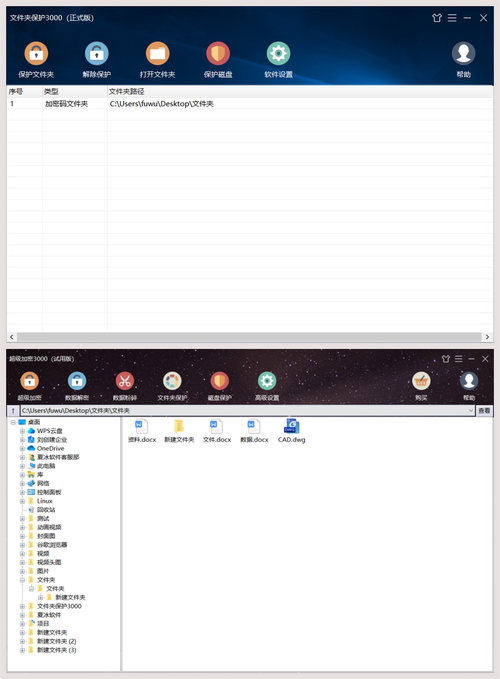This screenshot has width=500, height=679.
Task: Open 高级设置 gear icon
Action: (x=267, y=381)
